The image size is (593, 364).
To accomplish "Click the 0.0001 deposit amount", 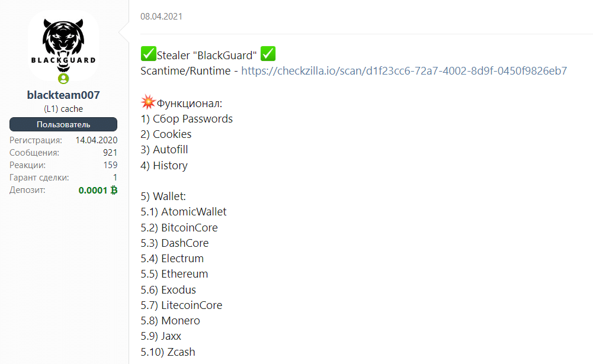I will pyautogui.click(x=93, y=190).
